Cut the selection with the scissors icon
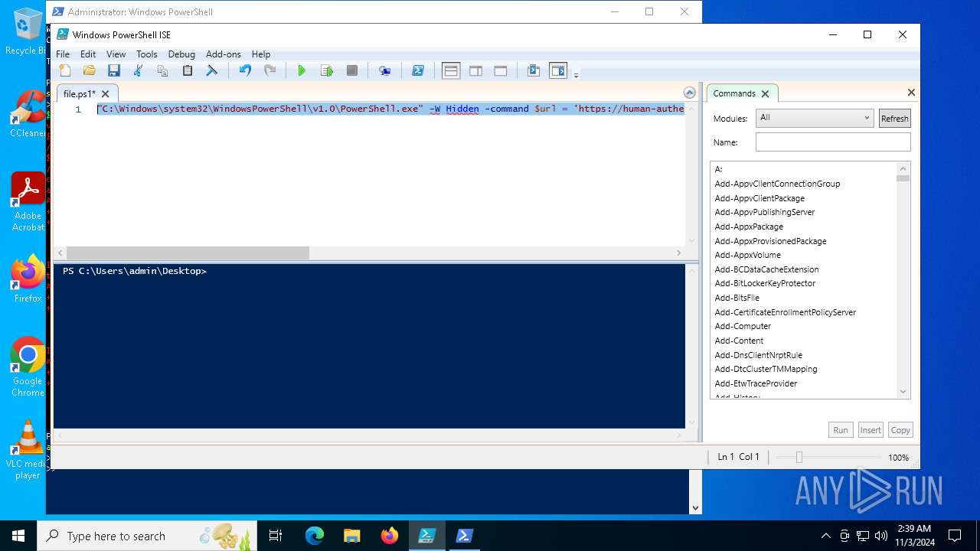Viewport: 980px width, 551px height. click(x=139, y=70)
